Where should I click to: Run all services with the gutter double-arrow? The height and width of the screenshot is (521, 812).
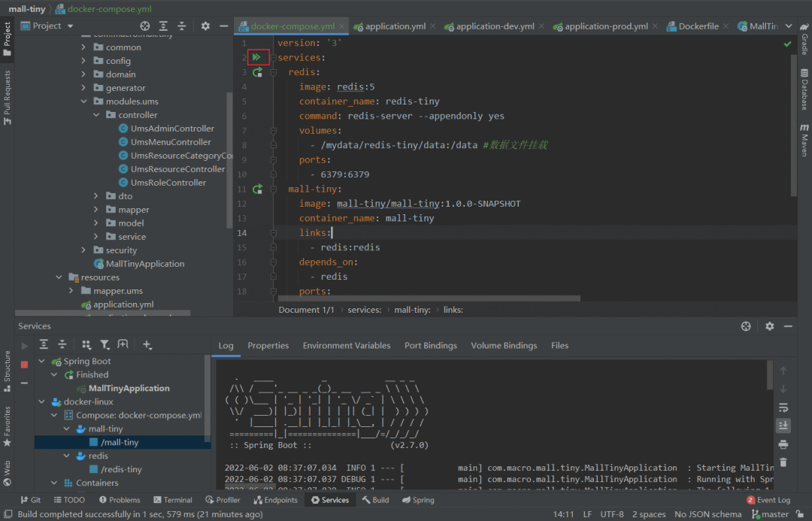tap(256, 57)
